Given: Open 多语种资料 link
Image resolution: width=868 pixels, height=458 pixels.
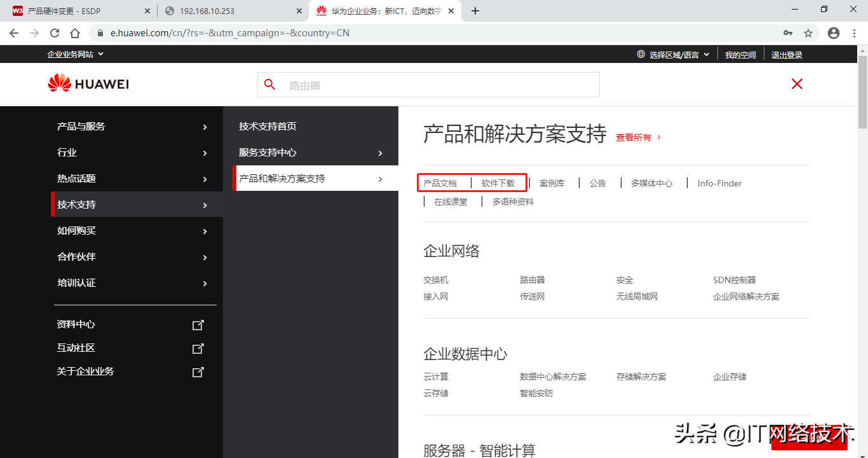Looking at the screenshot, I should coord(513,202).
